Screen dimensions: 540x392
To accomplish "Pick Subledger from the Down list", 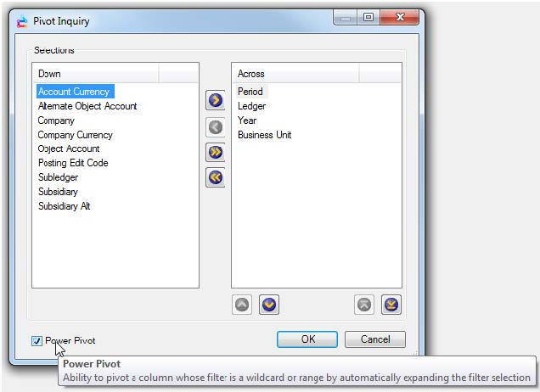I will (59, 177).
